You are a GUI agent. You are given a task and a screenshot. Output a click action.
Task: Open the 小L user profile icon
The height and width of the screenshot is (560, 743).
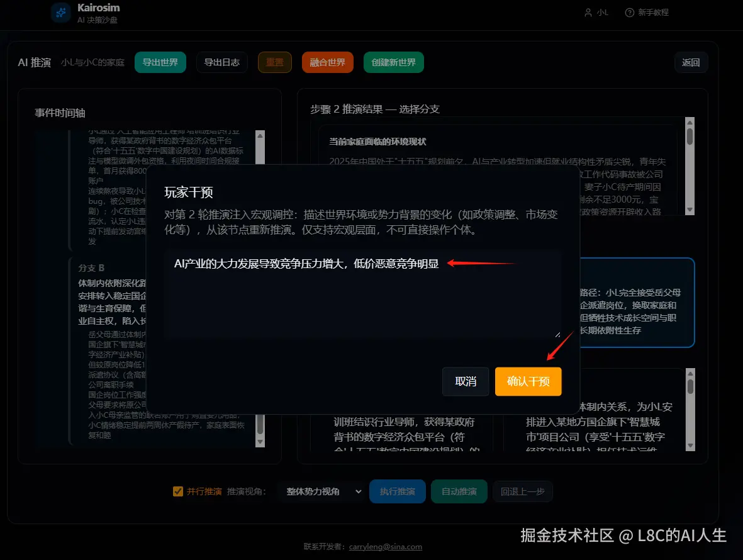[588, 13]
